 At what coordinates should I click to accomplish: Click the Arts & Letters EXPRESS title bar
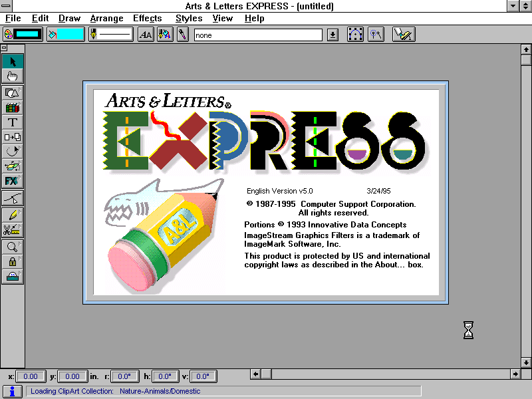(259, 6)
